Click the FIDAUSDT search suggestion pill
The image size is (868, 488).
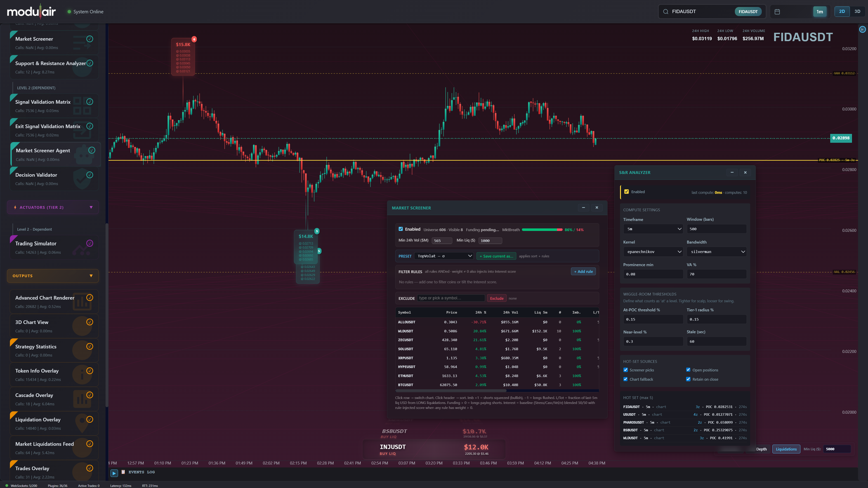748,12
